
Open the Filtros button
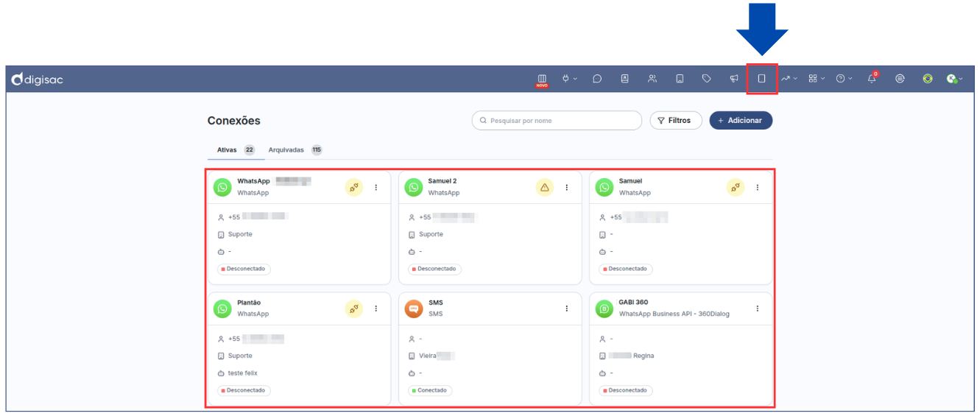(x=676, y=121)
